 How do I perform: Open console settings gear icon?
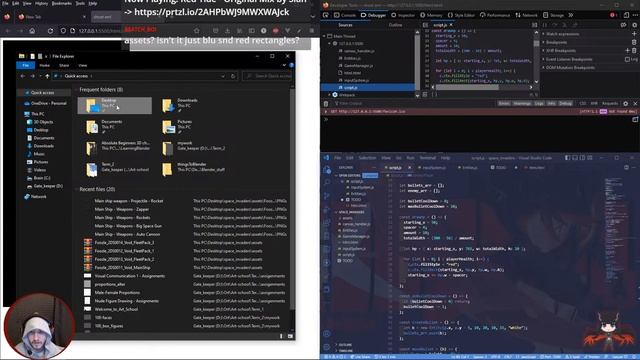(x=626, y=104)
